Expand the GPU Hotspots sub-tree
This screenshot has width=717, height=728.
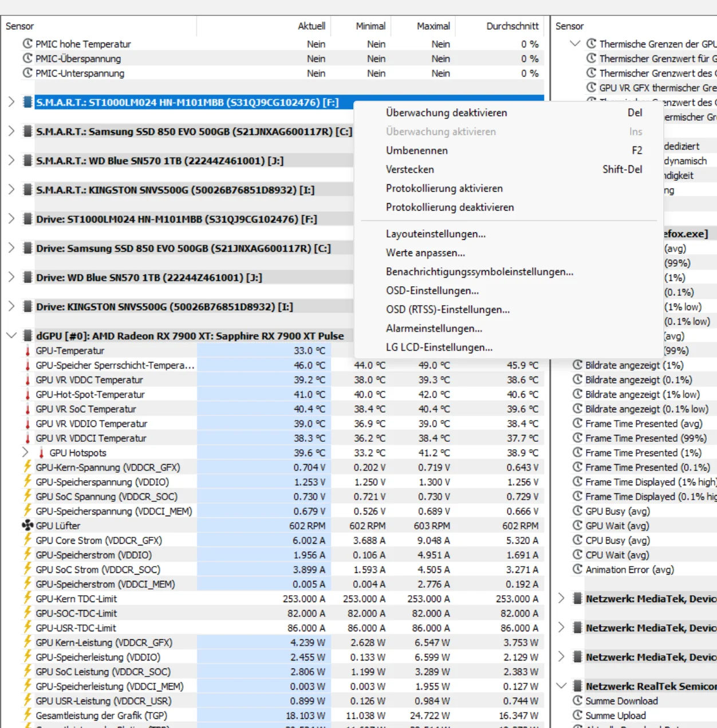[x=25, y=453]
